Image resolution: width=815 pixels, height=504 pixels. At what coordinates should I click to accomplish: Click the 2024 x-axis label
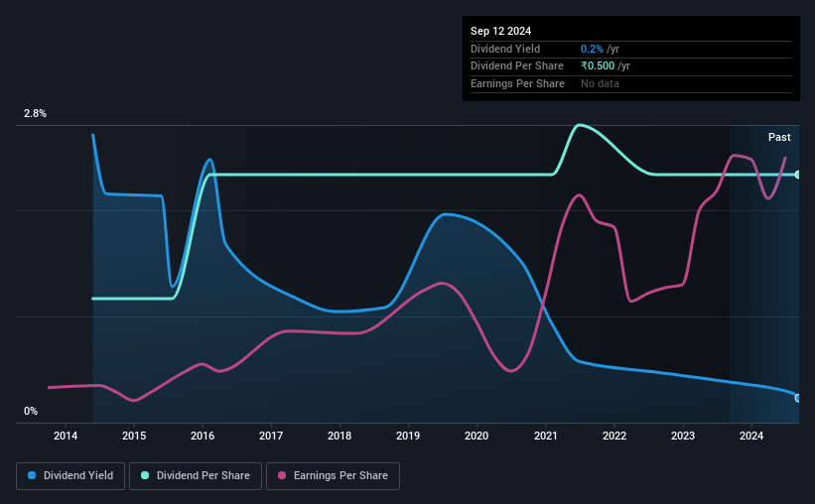point(751,436)
